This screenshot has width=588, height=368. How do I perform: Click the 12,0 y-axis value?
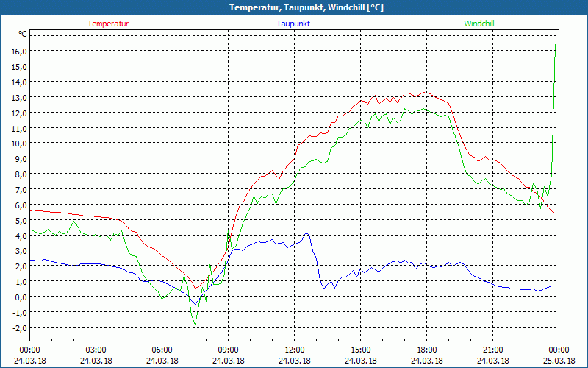[x=19, y=113]
